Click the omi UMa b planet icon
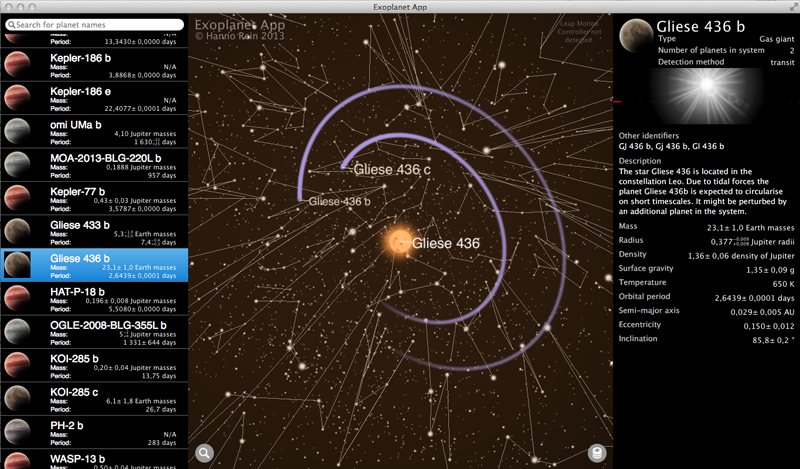This screenshot has height=469, width=800. [17, 131]
